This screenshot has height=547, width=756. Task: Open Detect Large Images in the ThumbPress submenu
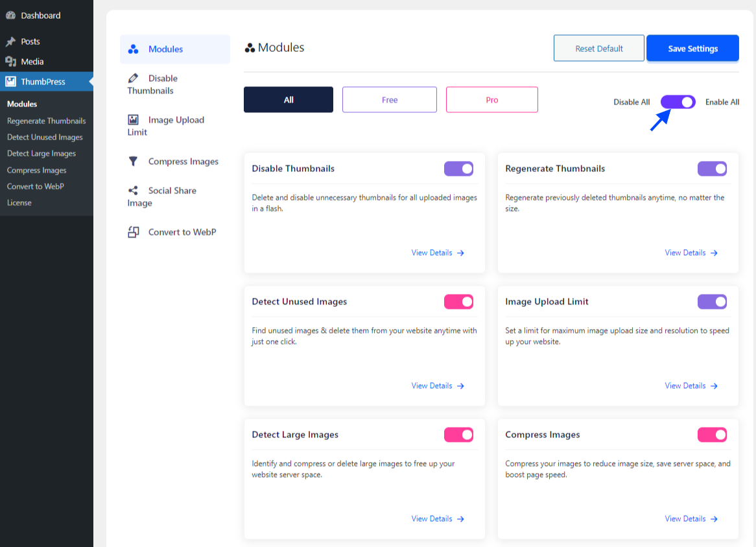pyautogui.click(x=41, y=153)
